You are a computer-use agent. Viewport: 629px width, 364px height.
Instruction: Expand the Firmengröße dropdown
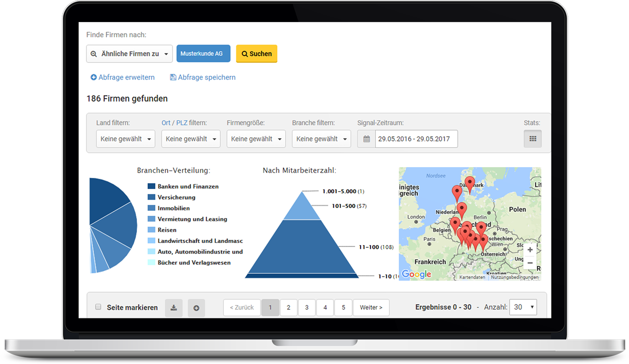click(256, 139)
